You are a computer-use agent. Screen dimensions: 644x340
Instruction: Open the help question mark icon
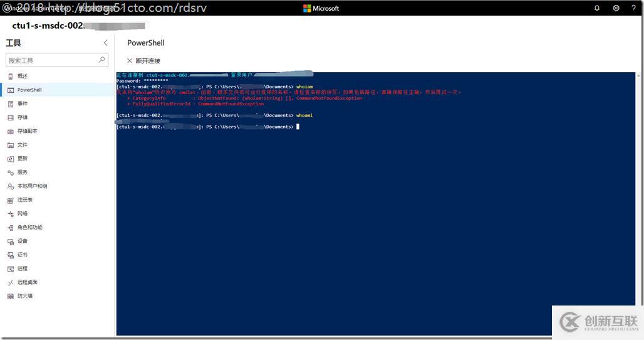point(634,8)
